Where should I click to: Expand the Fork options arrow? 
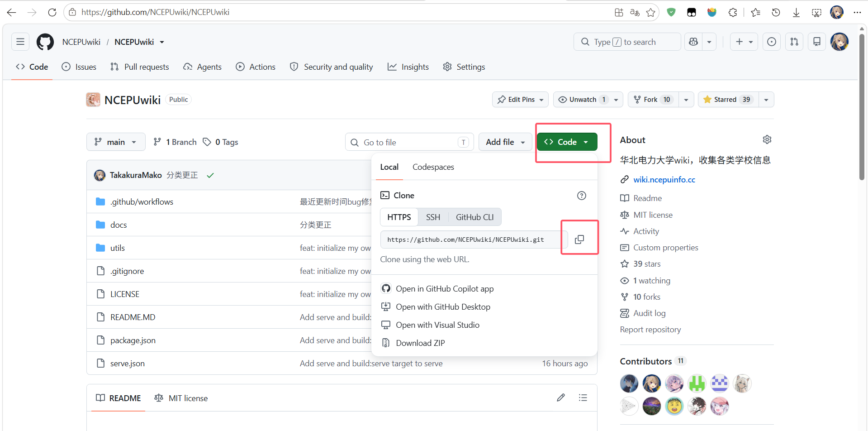686,100
